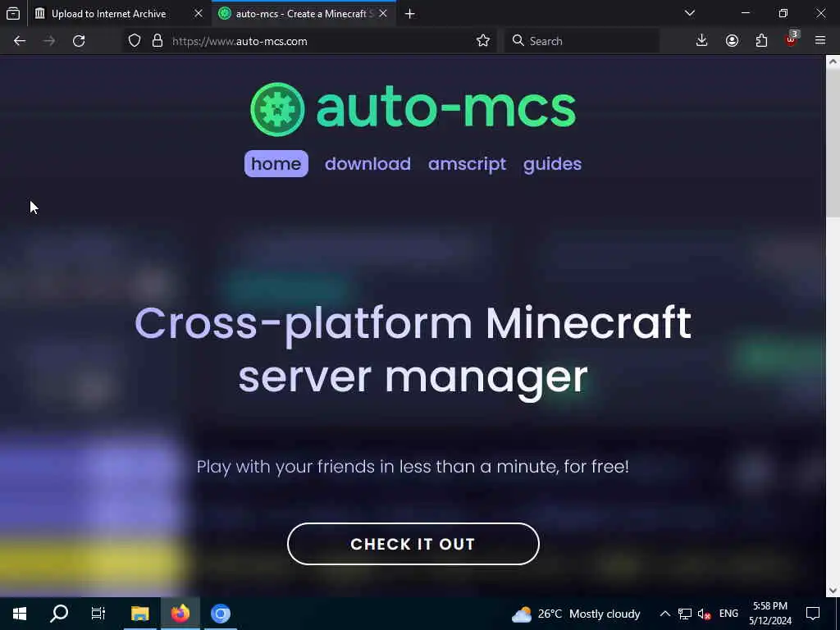Click the page vertical scrollbar thumb
The image size is (840, 630).
[833, 142]
